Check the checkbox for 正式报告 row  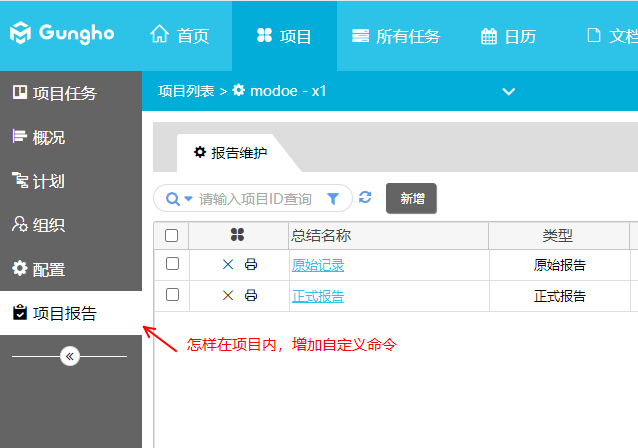point(172,295)
